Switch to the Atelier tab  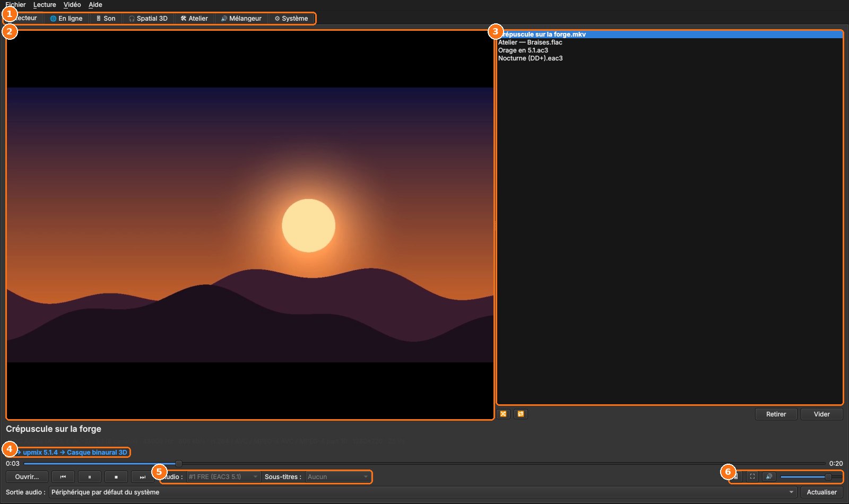194,19
